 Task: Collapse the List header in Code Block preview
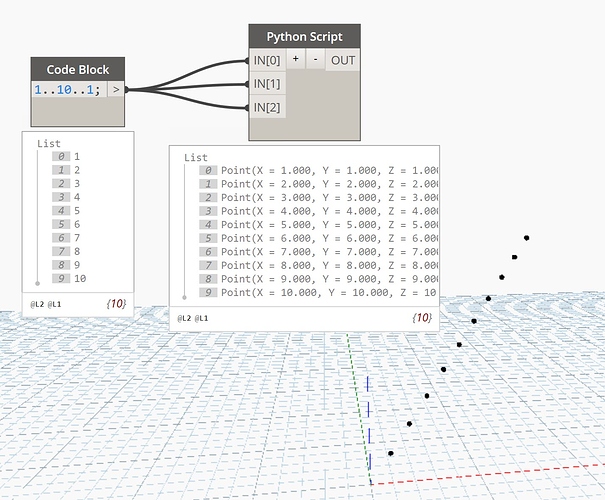pos(49,144)
